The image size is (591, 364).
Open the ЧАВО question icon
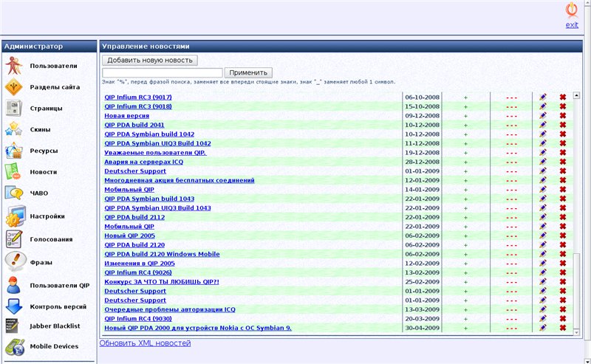click(x=13, y=193)
